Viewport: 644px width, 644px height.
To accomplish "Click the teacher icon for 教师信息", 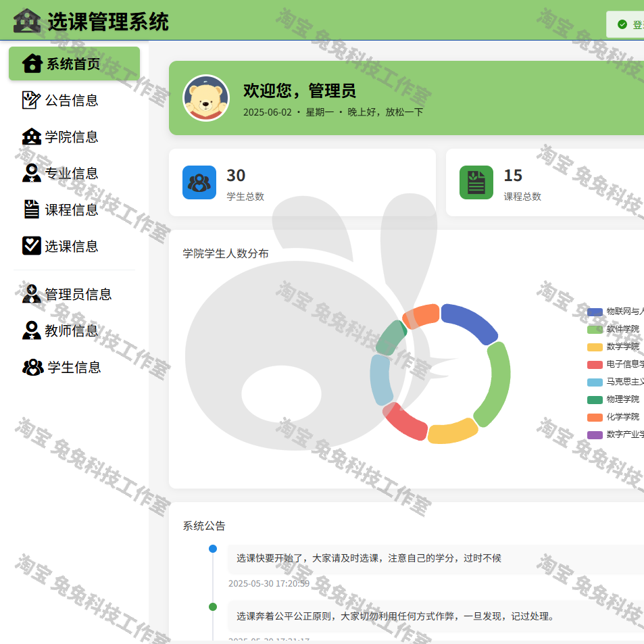I will (32, 330).
